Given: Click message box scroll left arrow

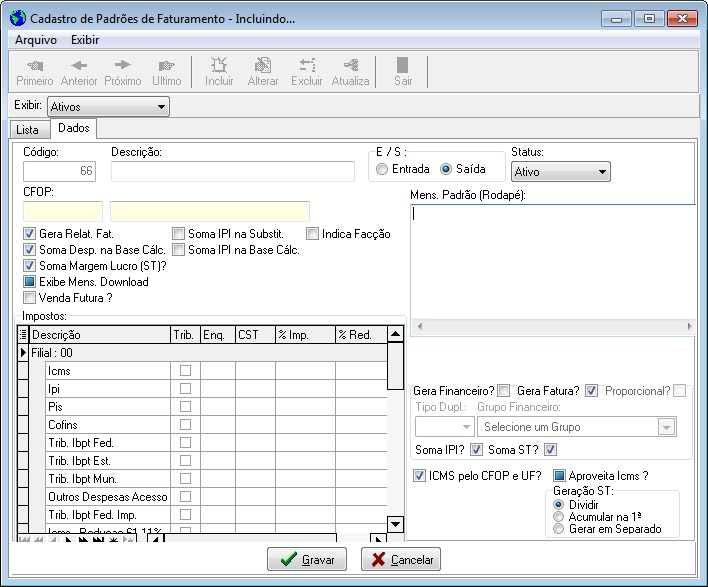Looking at the screenshot, I should (x=420, y=326).
